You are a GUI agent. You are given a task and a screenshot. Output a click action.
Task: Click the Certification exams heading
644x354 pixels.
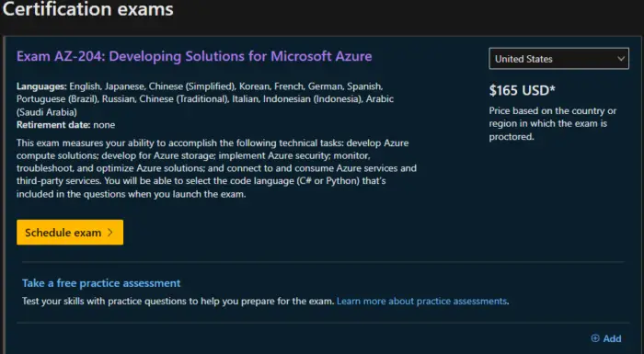click(x=87, y=9)
